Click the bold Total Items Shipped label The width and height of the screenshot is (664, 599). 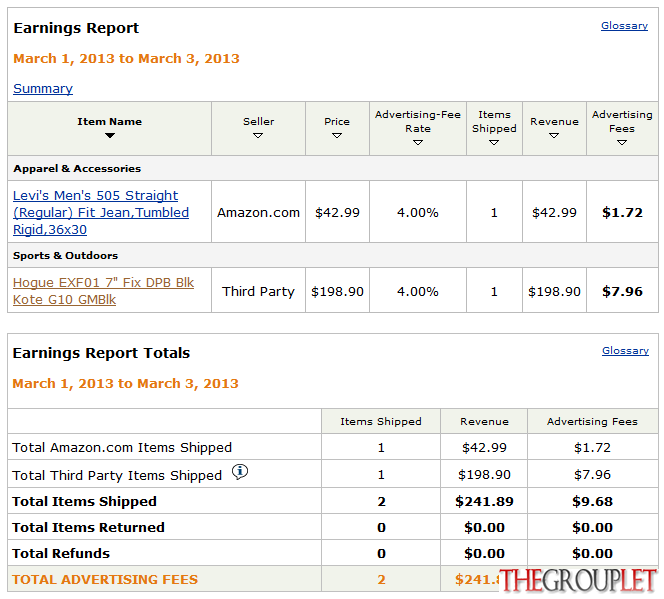(84, 502)
